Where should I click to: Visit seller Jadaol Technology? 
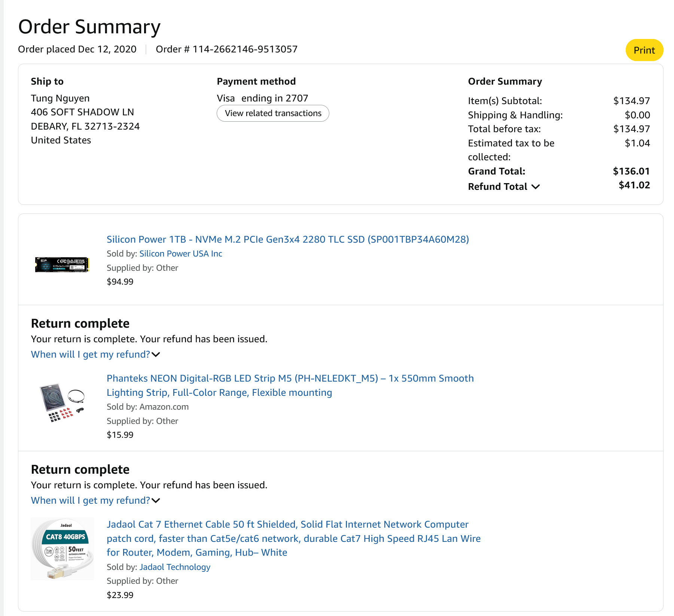point(175,567)
